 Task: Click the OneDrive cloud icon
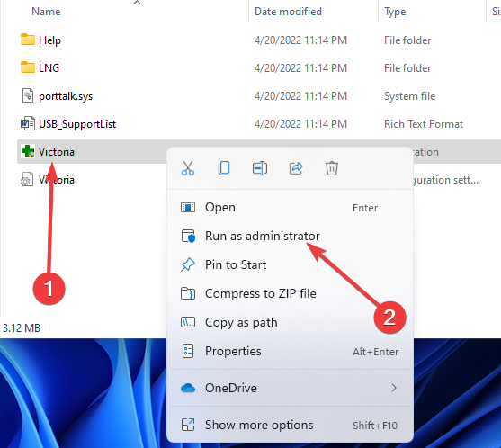pyautogui.click(x=188, y=388)
